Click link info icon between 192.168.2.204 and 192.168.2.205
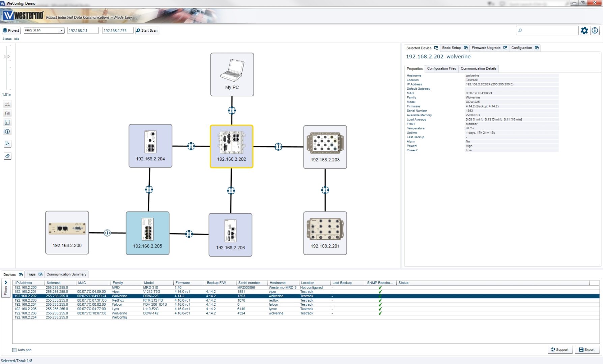The image size is (603, 364). [x=149, y=189]
